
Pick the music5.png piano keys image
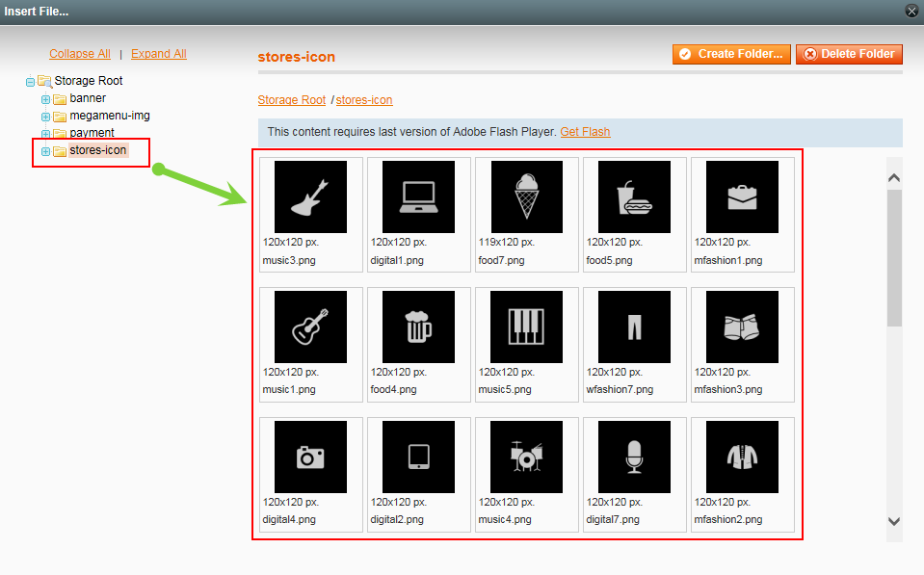(x=526, y=327)
